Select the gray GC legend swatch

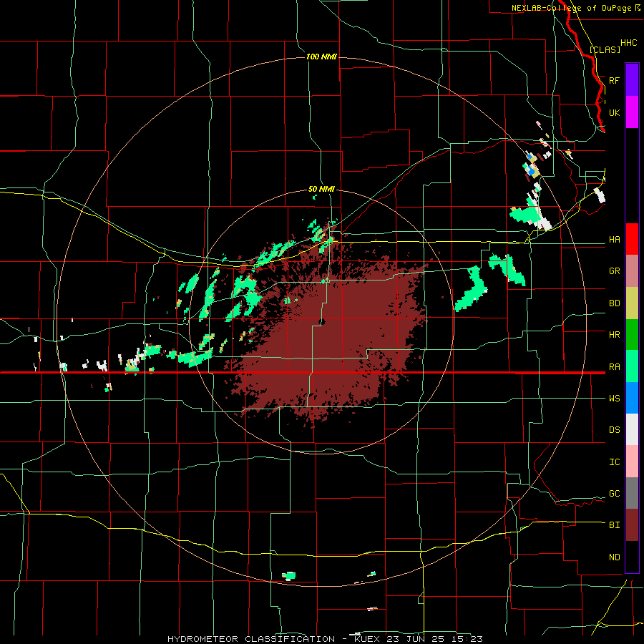click(632, 493)
